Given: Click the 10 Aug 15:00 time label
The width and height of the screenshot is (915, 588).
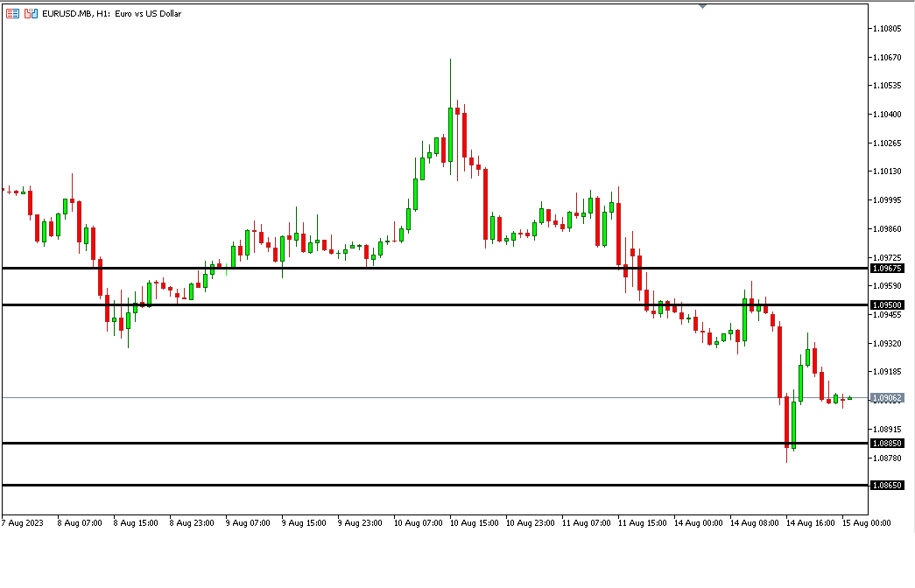Looking at the screenshot, I should (x=475, y=523).
